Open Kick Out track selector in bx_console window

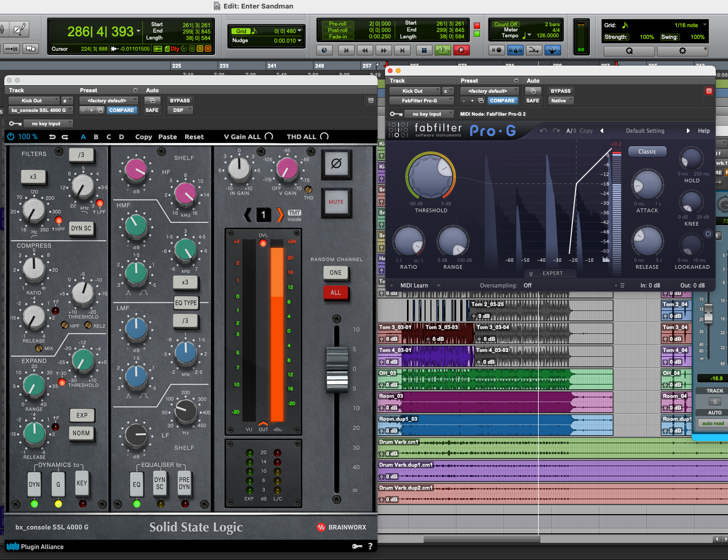[x=34, y=101]
